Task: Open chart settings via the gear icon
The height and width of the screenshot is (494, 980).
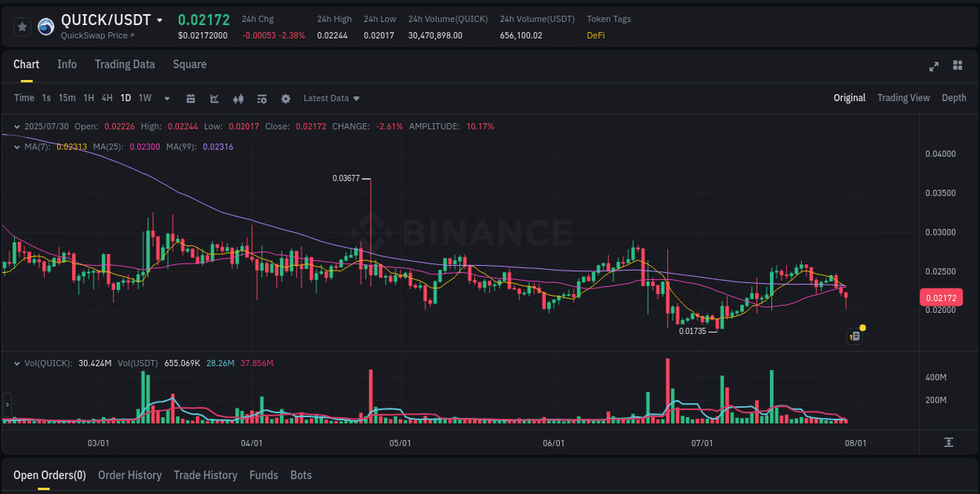Action: click(x=286, y=98)
